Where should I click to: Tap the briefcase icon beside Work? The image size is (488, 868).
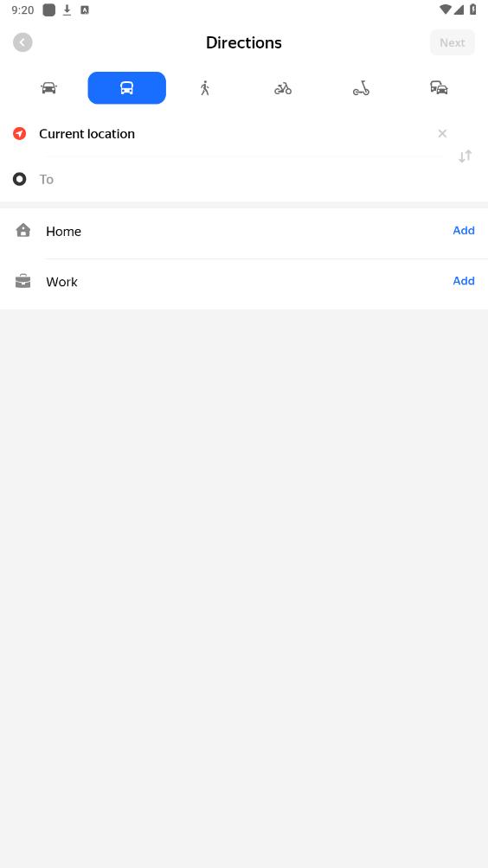22,281
